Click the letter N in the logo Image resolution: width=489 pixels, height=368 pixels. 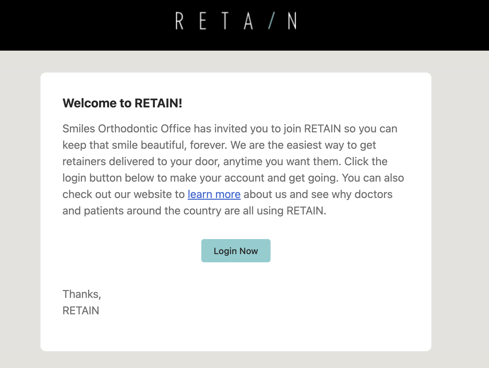click(x=292, y=21)
